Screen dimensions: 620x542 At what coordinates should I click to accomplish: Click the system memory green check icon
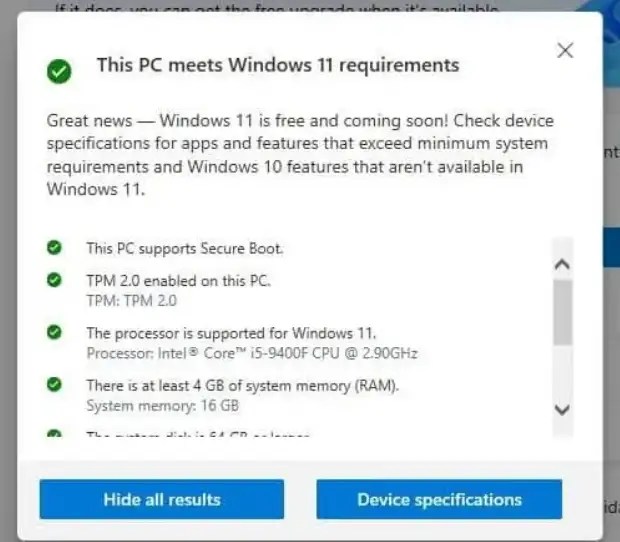(54, 384)
